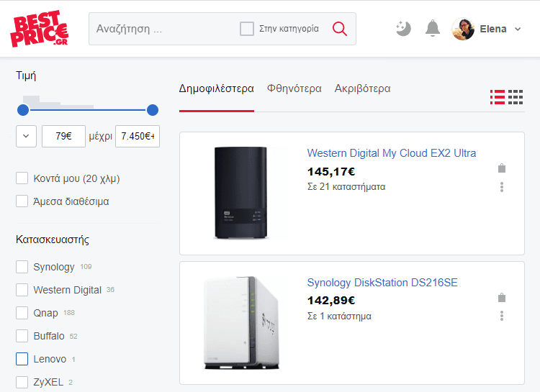Click the 145,17€ price
This screenshot has height=392, width=540.
tap(331, 171)
